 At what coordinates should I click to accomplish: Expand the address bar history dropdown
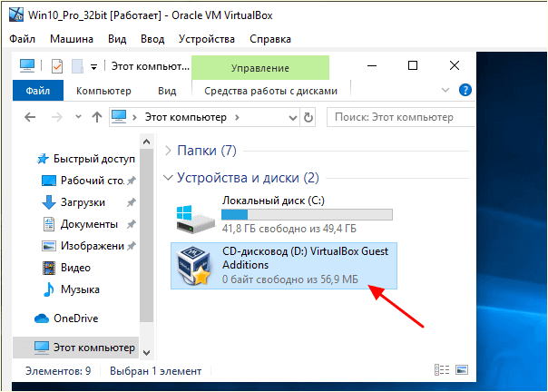[293, 118]
